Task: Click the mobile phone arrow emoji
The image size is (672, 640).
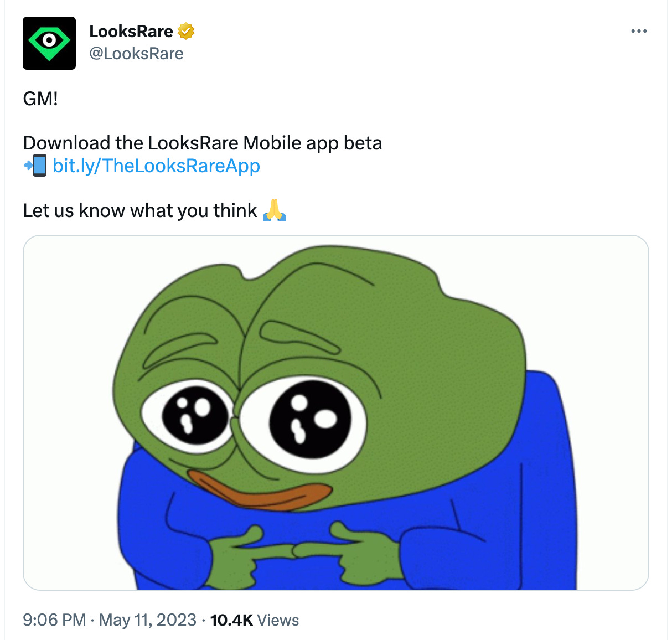Action: 35,166
